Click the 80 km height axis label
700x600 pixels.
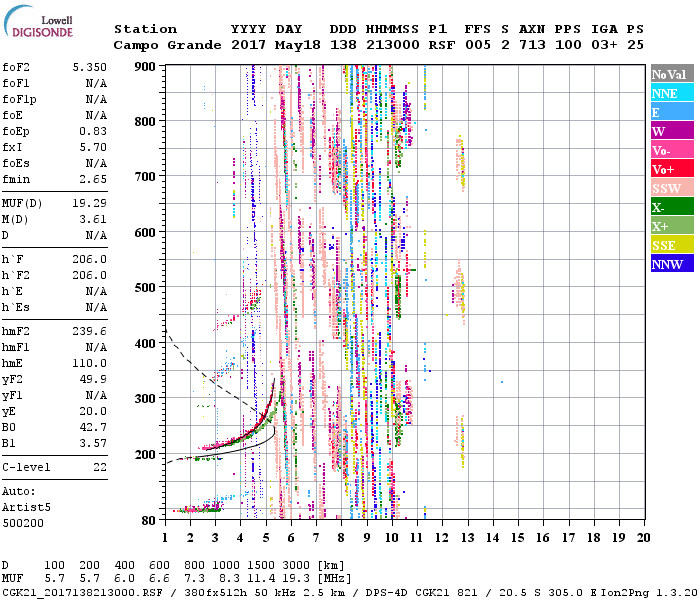[x=149, y=521]
